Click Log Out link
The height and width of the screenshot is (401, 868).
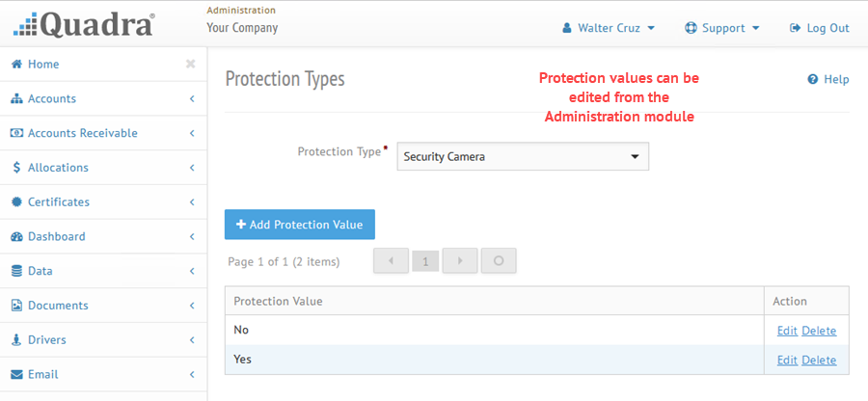(x=819, y=28)
